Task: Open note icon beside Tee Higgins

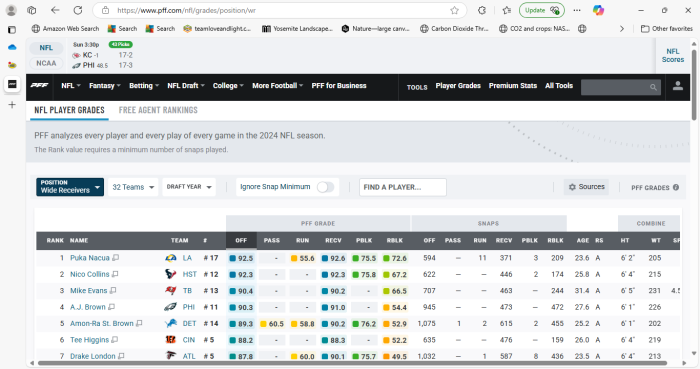Action: point(115,340)
